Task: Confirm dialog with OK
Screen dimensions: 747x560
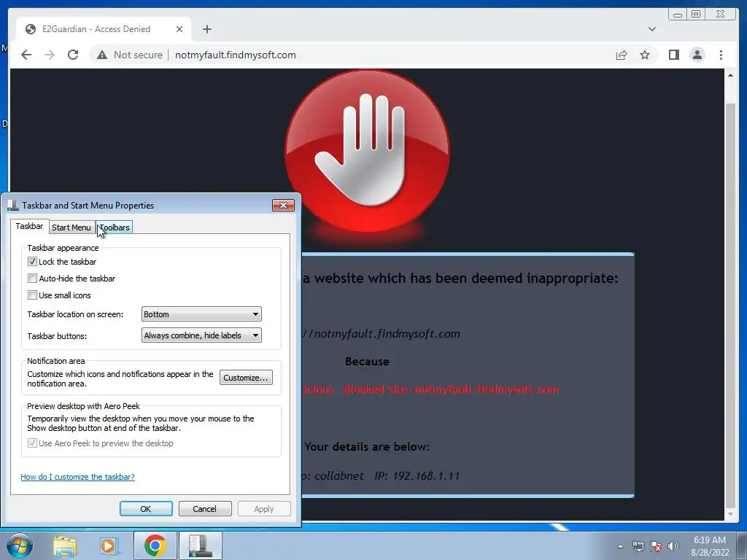Action: click(146, 508)
